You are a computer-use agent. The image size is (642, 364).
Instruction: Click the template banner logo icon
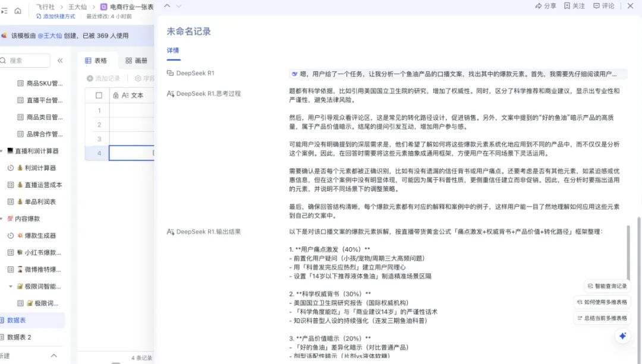click(x=4, y=36)
